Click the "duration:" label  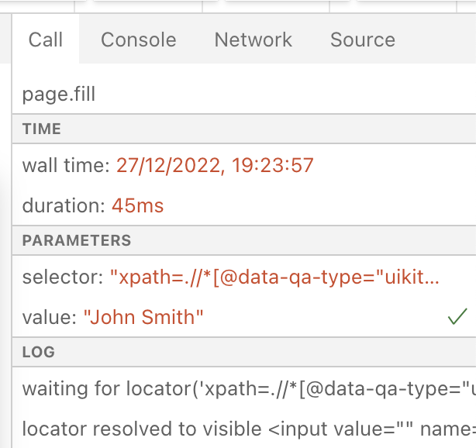coord(64,206)
